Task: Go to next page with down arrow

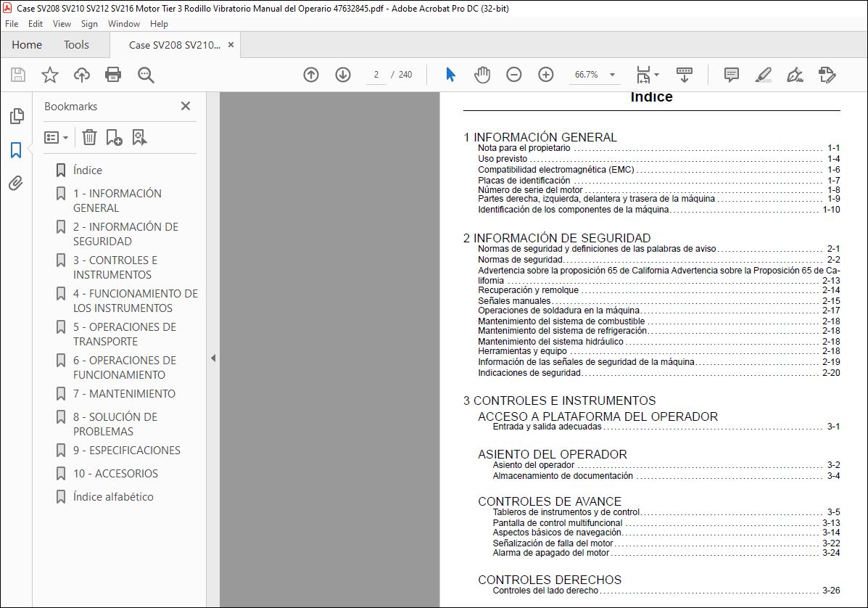Action: pos(343,75)
